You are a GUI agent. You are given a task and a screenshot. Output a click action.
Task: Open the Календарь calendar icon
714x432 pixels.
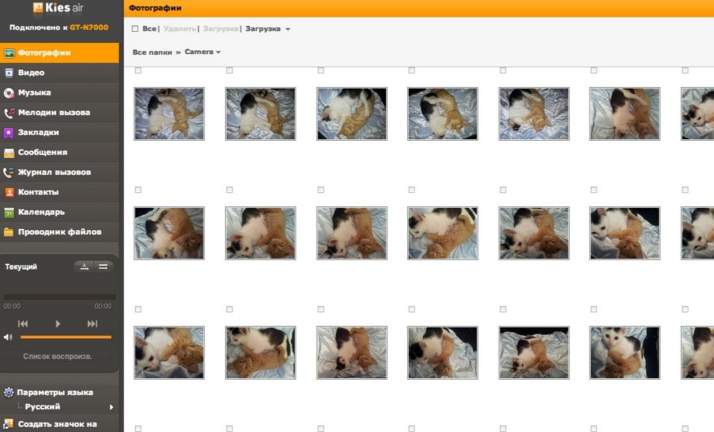(9, 212)
